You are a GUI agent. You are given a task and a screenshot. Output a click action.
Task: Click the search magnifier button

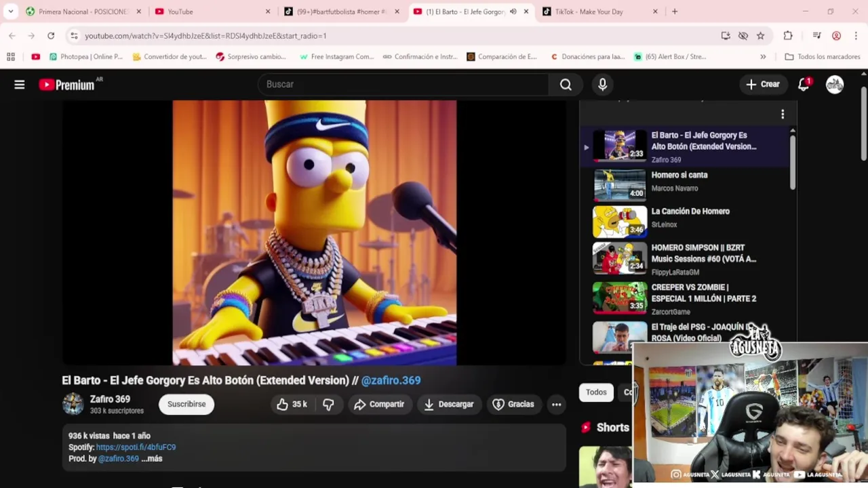[x=566, y=84]
